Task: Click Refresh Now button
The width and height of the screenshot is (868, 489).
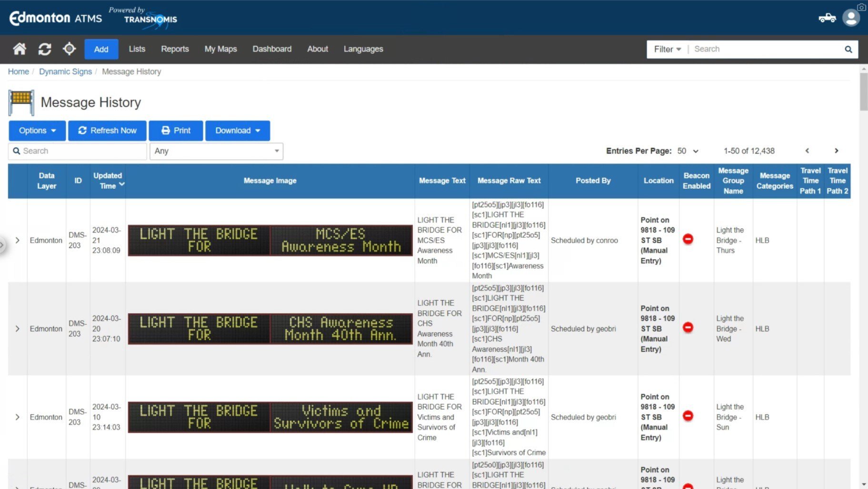Action: [x=107, y=131]
